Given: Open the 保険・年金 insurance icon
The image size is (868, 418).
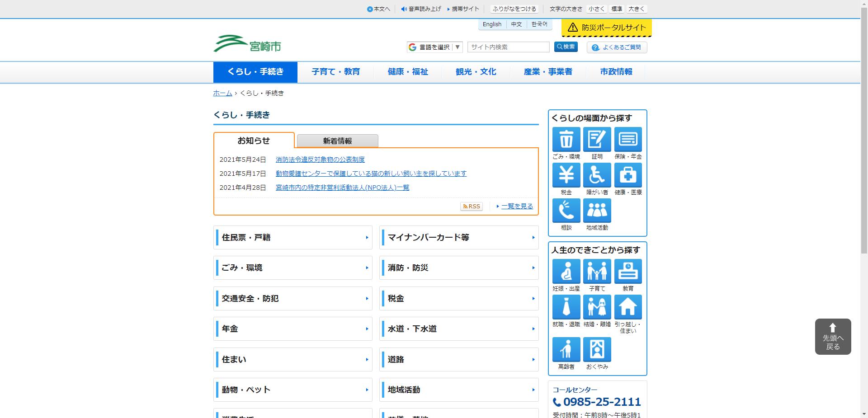Looking at the screenshot, I should 627,139.
